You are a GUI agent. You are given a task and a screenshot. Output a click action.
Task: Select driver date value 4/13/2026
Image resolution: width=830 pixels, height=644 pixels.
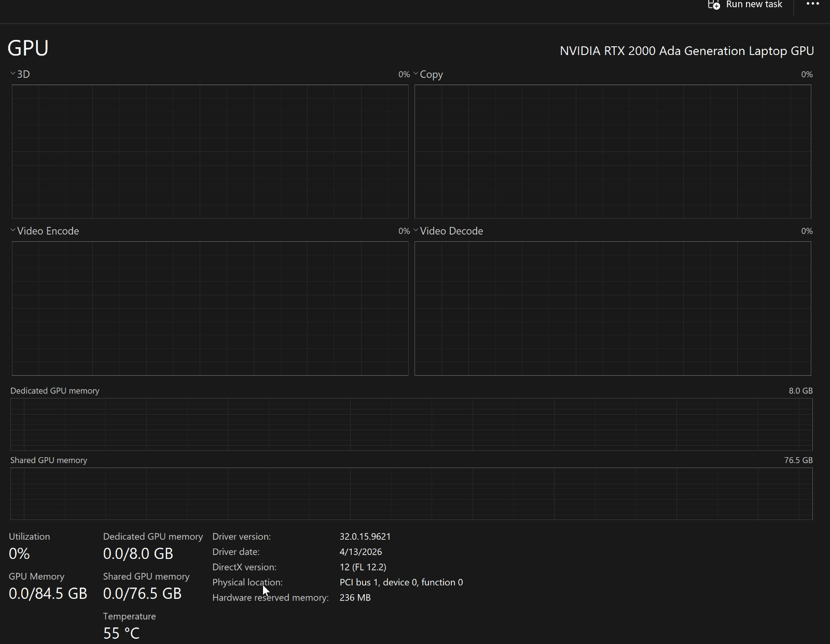coord(361,552)
